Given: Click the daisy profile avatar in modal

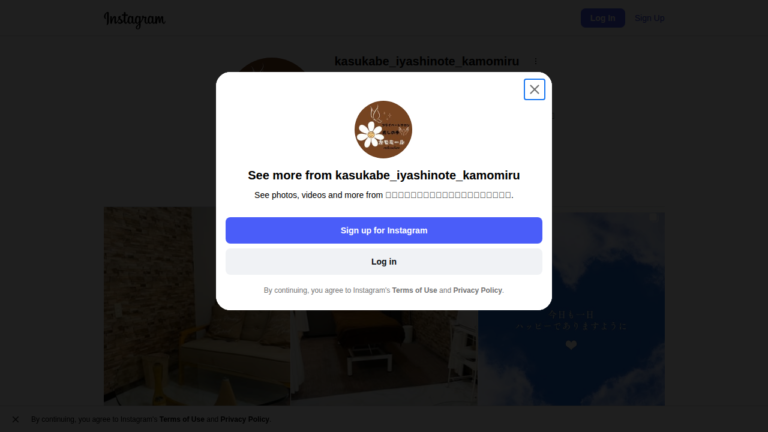Looking at the screenshot, I should click(383, 130).
